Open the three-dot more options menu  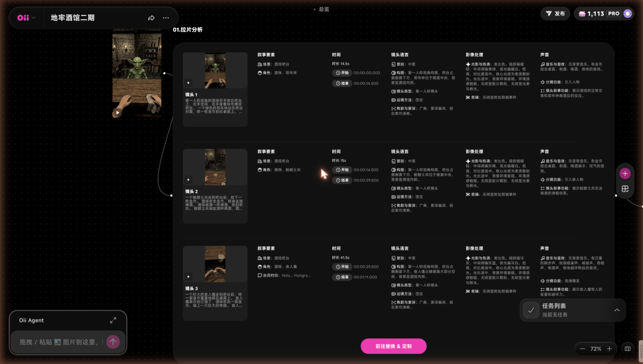166,18
